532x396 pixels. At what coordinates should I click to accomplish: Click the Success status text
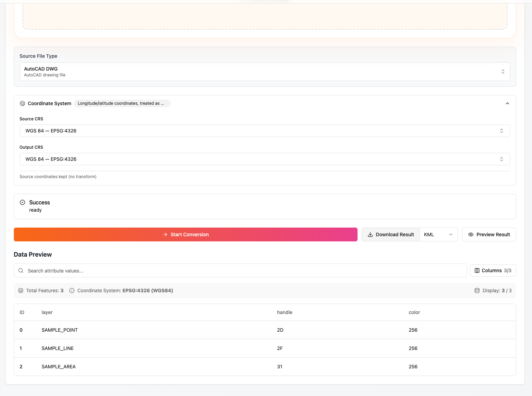[39, 202]
